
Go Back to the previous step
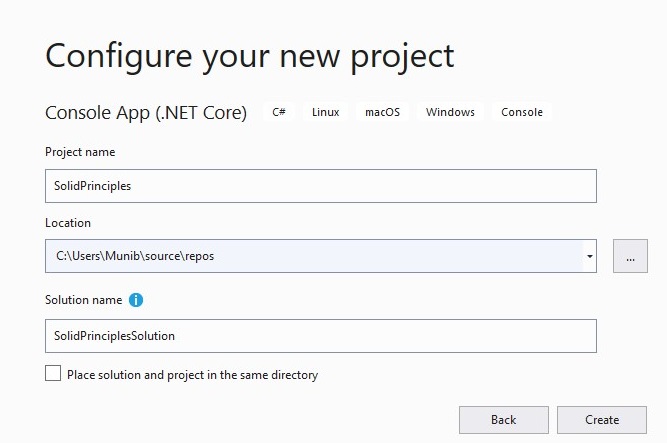504,420
